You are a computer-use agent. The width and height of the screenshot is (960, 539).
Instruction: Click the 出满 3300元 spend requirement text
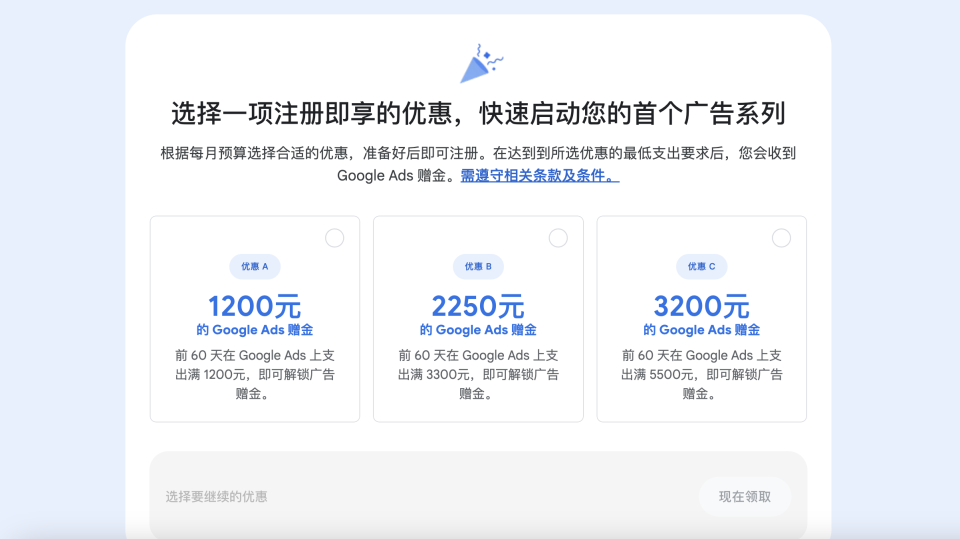pyautogui.click(x=434, y=374)
